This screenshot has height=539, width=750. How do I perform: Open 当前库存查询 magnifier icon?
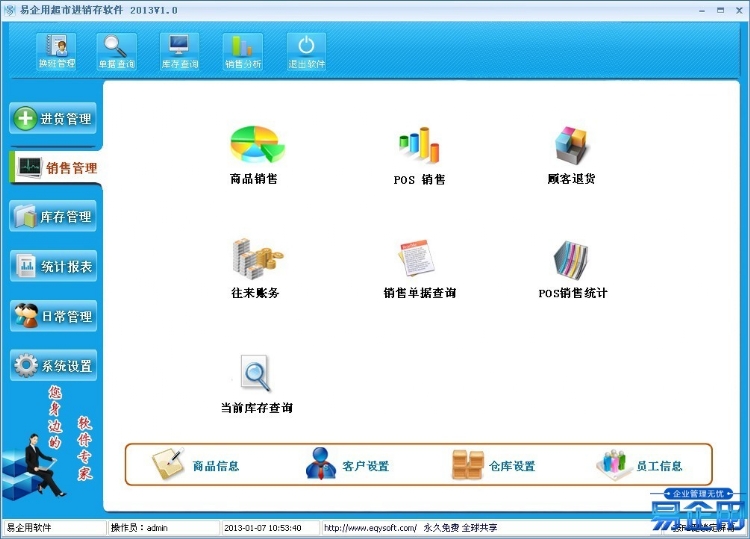255,374
